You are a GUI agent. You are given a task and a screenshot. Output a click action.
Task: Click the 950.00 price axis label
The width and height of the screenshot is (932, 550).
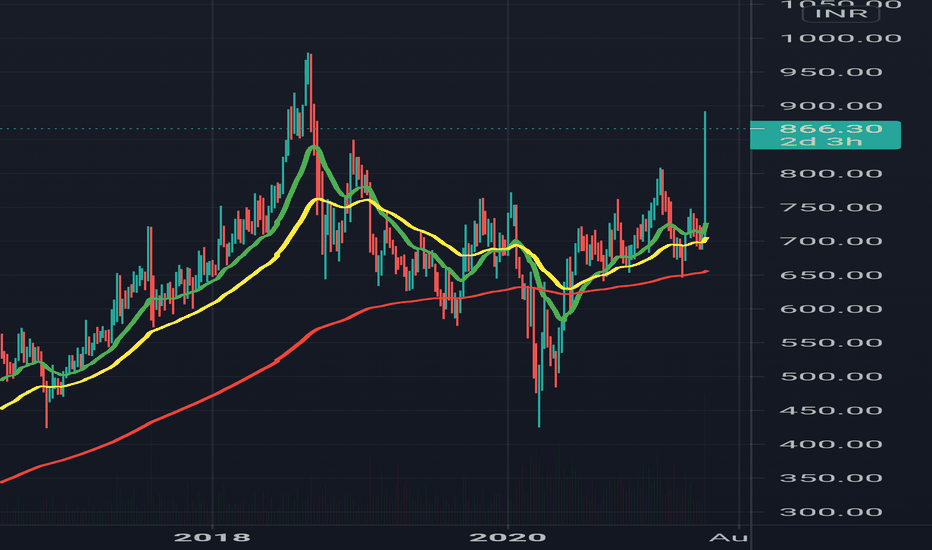(831, 72)
